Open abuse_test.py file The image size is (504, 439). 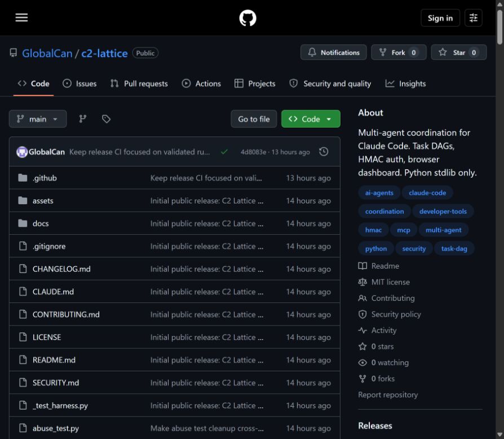(56, 428)
